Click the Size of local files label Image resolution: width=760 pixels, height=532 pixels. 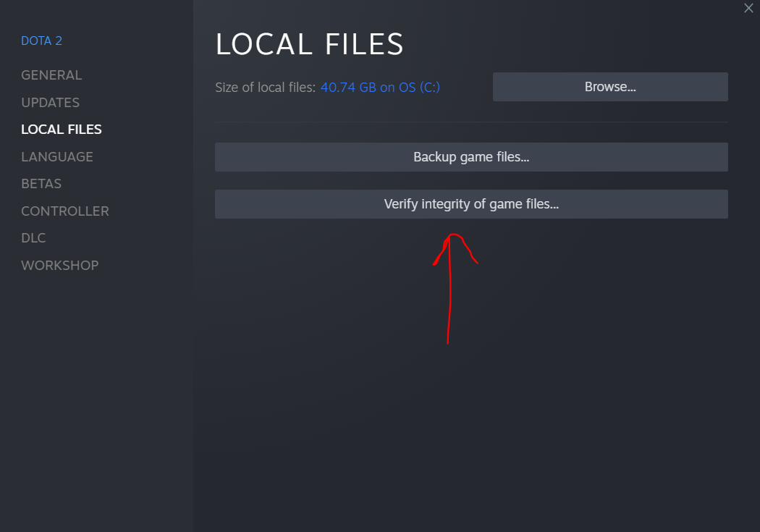[265, 87]
